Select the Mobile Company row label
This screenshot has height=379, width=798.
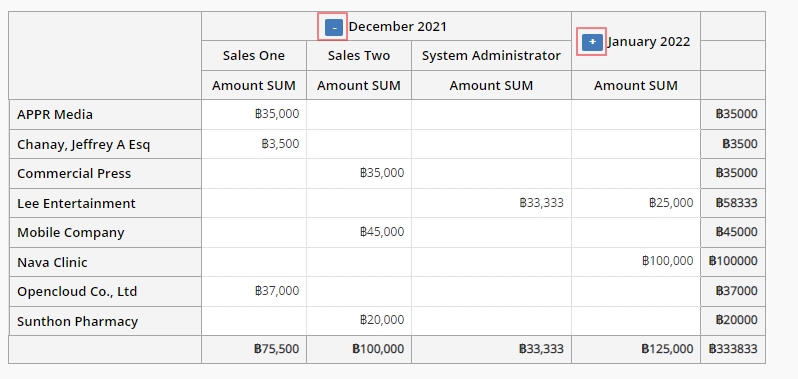coord(105,232)
